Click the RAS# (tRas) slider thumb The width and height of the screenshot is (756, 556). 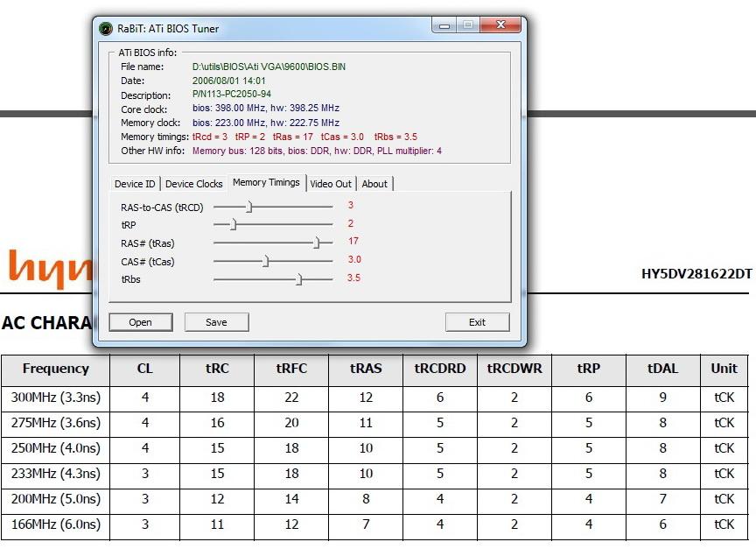pyautogui.click(x=317, y=243)
